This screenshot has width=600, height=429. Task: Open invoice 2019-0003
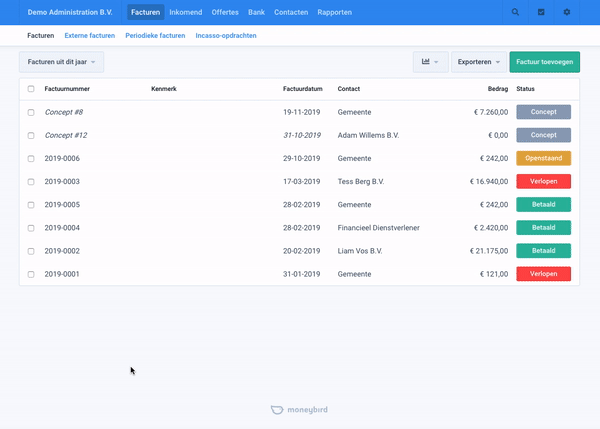tap(62, 182)
